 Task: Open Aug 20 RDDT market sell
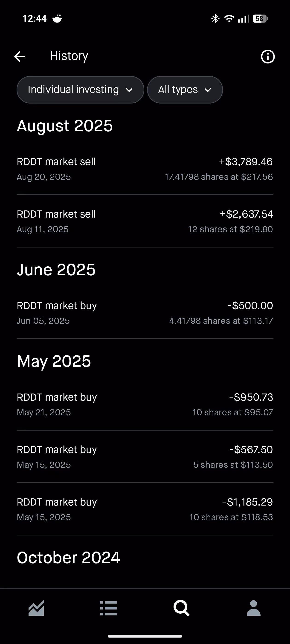pos(145,169)
